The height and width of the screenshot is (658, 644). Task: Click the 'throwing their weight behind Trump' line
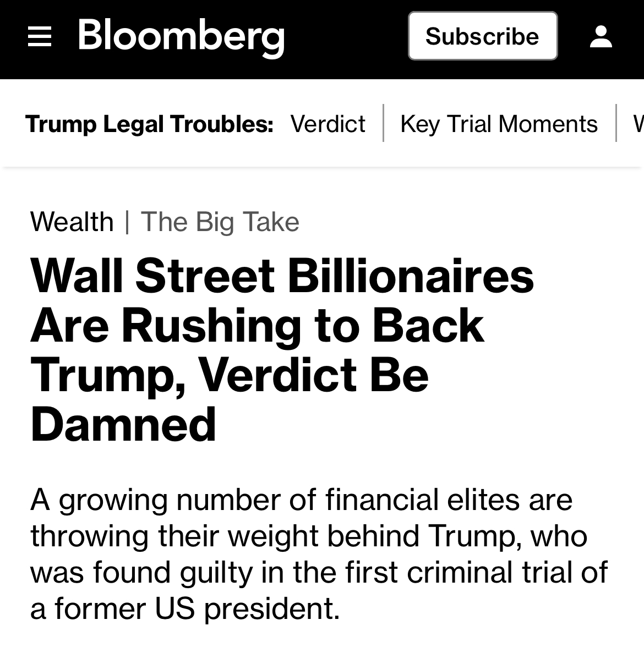[x=308, y=536]
